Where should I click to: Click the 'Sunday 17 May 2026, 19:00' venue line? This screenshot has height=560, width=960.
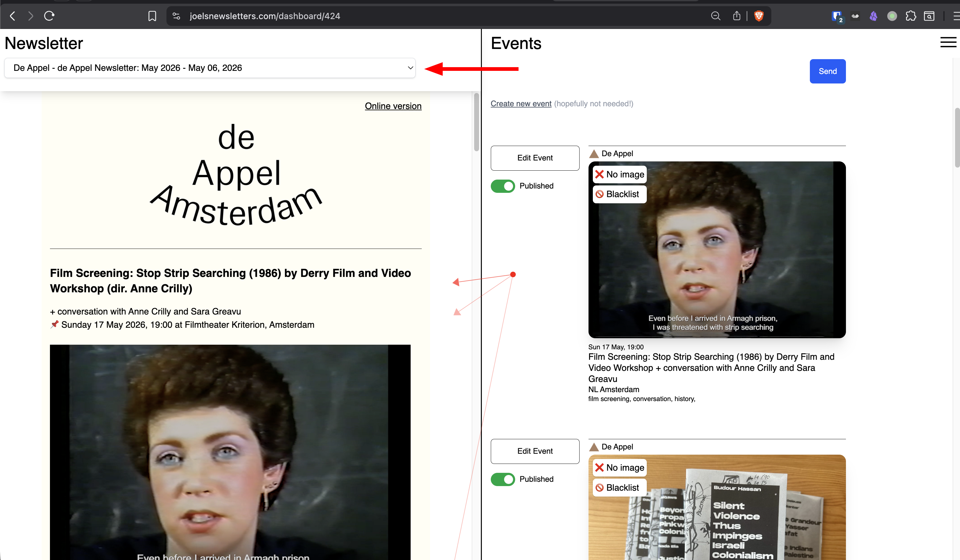tap(182, 325)
